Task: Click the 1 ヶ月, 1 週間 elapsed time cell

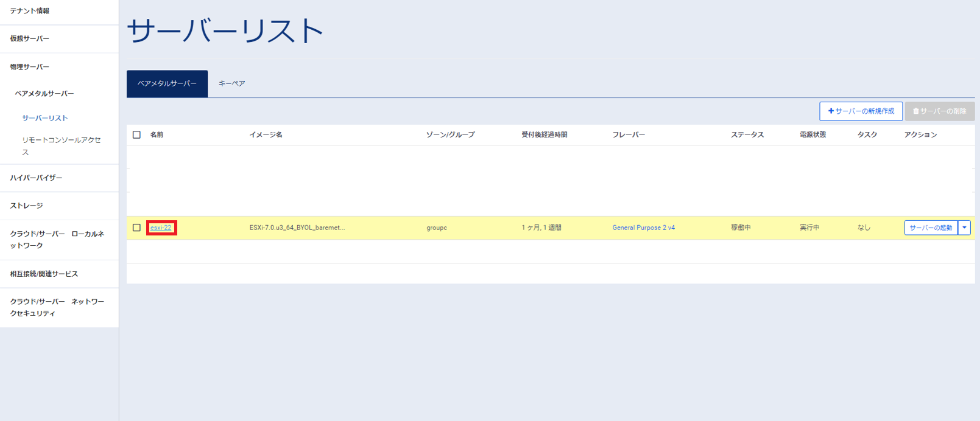Action: pyautogui.click(x=541, y=228)
